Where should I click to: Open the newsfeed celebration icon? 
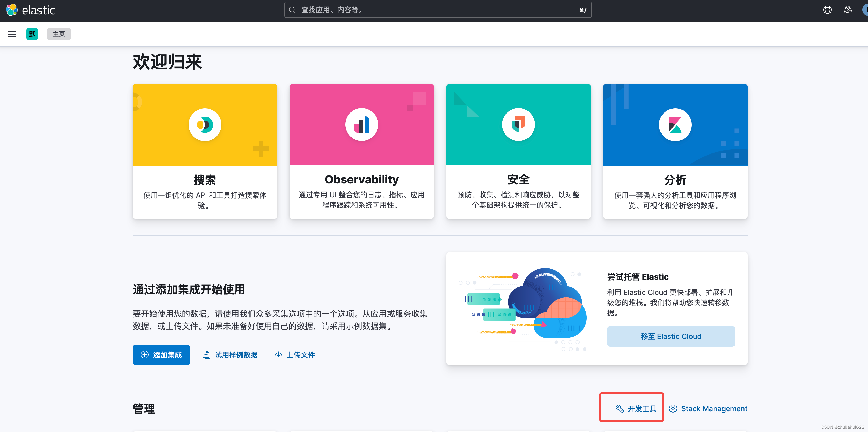pyautogui.click(x=848, y=10)
